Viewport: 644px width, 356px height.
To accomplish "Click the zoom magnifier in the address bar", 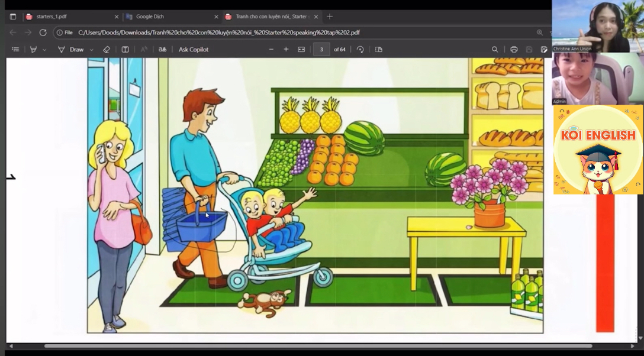I will click(540, 33).
